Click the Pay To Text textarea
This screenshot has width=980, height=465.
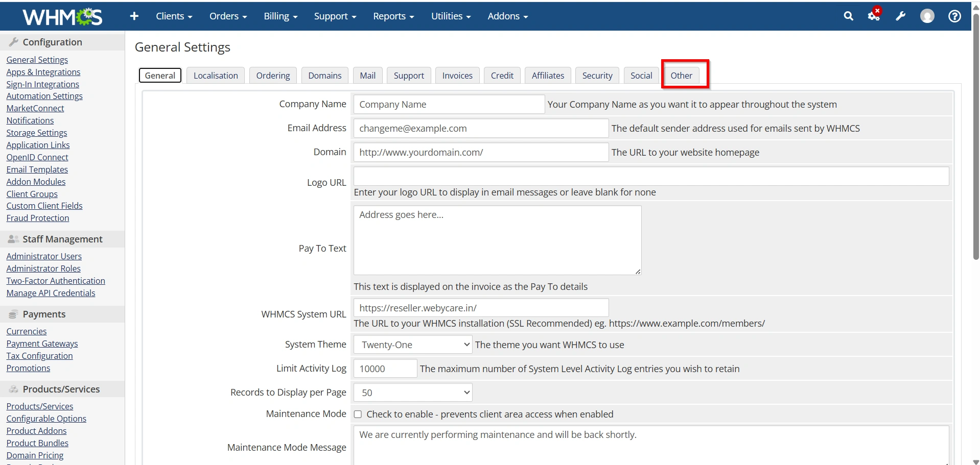tap(498, 240)
